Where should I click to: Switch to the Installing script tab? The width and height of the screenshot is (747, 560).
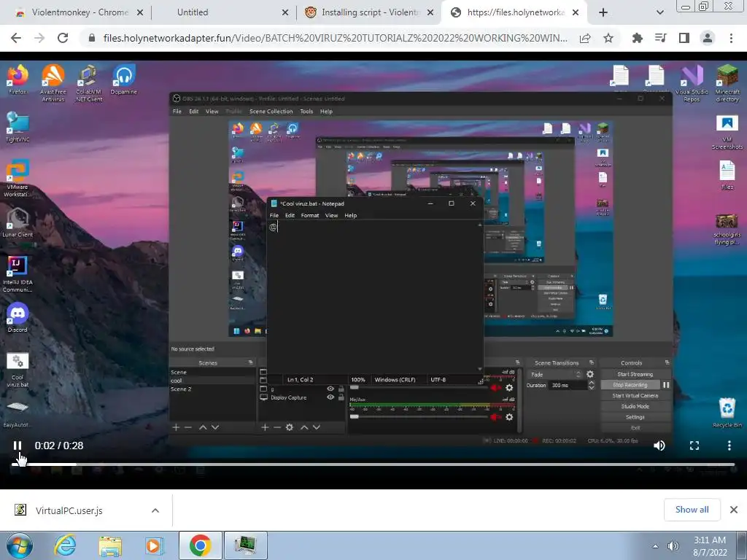(369, 12)
